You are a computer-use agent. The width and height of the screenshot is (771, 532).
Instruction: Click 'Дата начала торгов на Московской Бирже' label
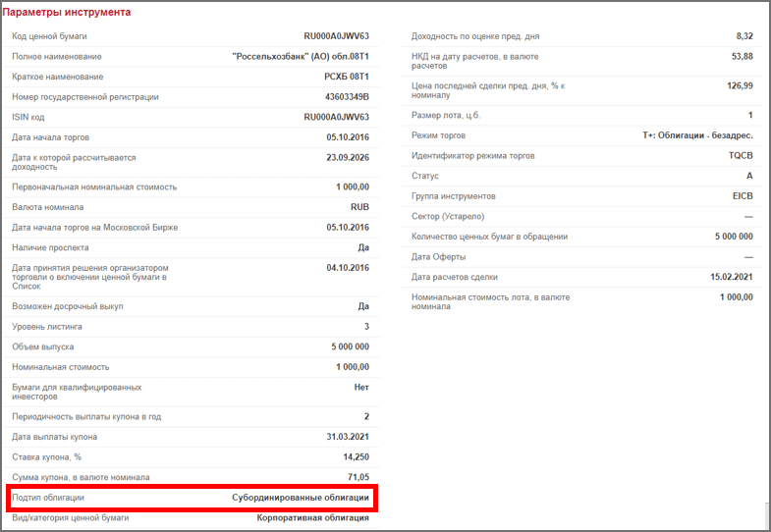[x=95, y=228]
